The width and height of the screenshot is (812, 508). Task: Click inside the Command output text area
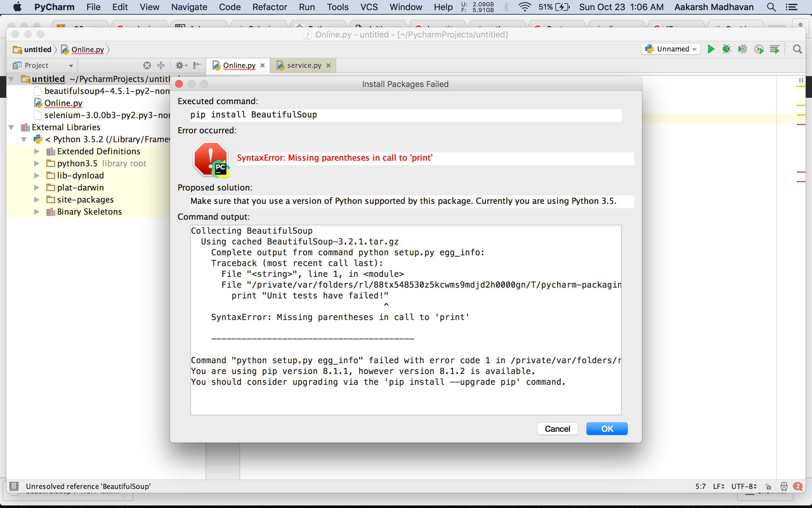[406, 320]
